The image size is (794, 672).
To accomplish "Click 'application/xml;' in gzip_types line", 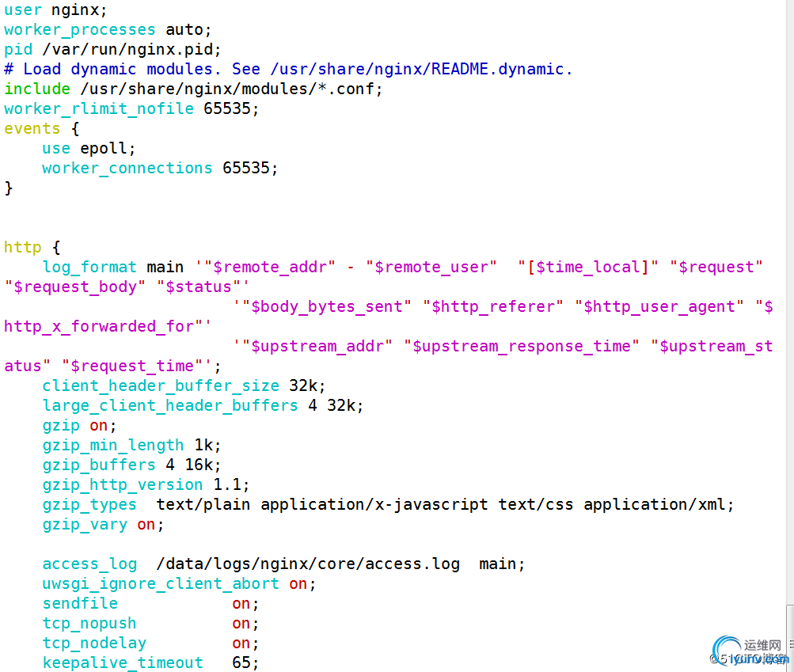I will click(659, 504).
